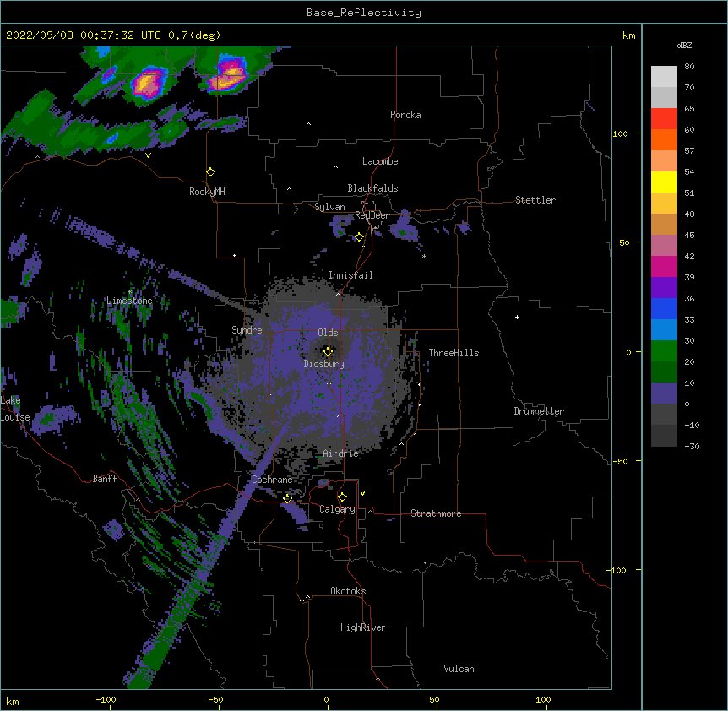
Task: Click the -30 value on dBZ legend
Action: [x=692, y=446]
